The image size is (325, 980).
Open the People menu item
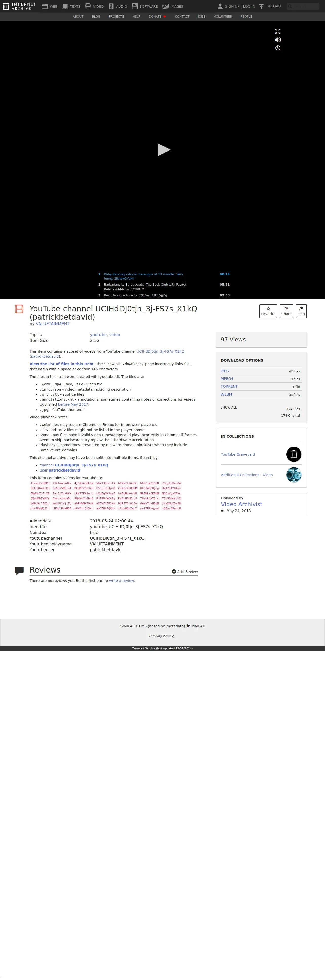pyautogui.click(x=246, y=17)
